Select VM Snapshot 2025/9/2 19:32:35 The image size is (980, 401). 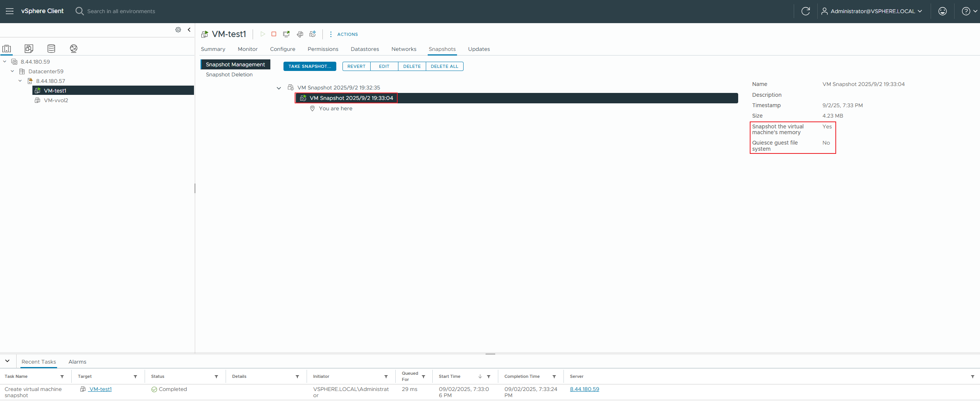338,88
